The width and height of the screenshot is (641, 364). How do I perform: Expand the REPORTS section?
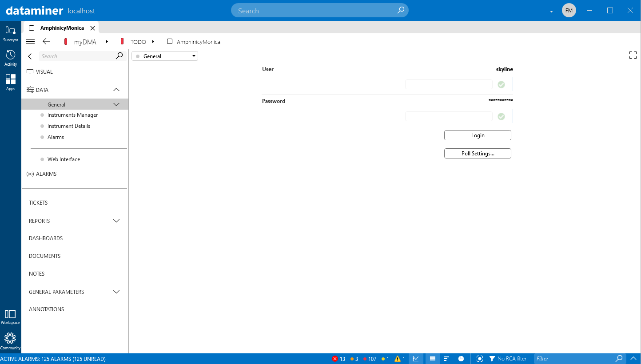[116, 221]
